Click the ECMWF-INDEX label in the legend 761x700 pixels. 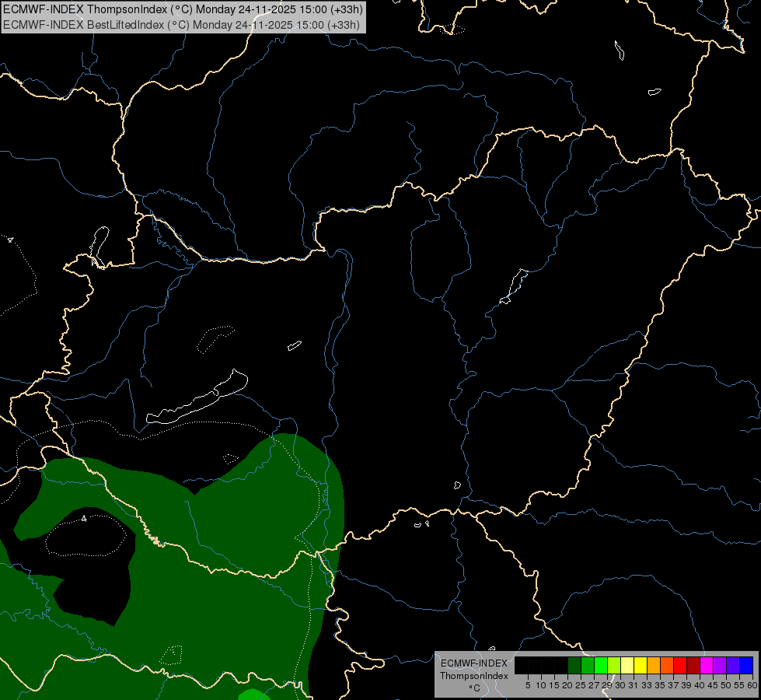click(x=474, y=663)
